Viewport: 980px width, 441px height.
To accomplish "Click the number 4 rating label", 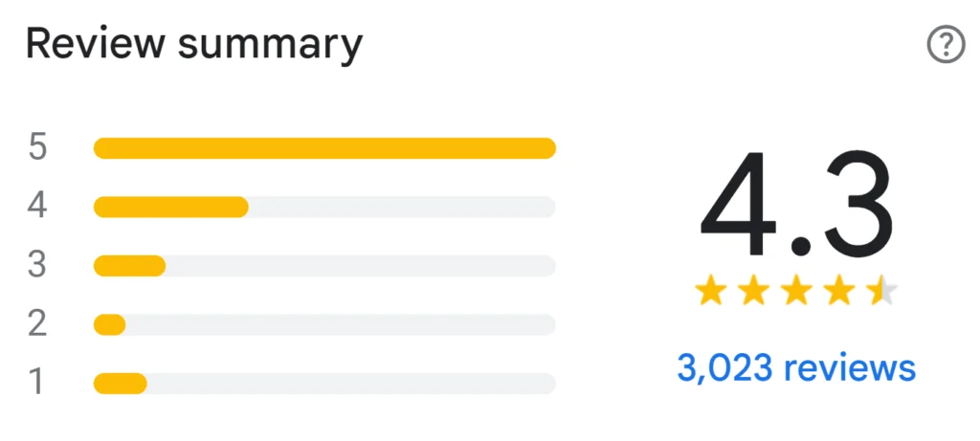I will point(38,207).
